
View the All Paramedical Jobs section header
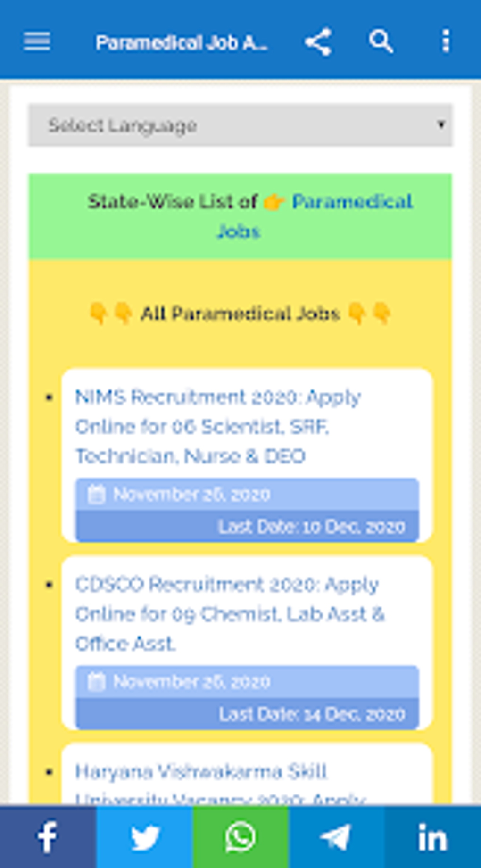[x=240, y=313]
